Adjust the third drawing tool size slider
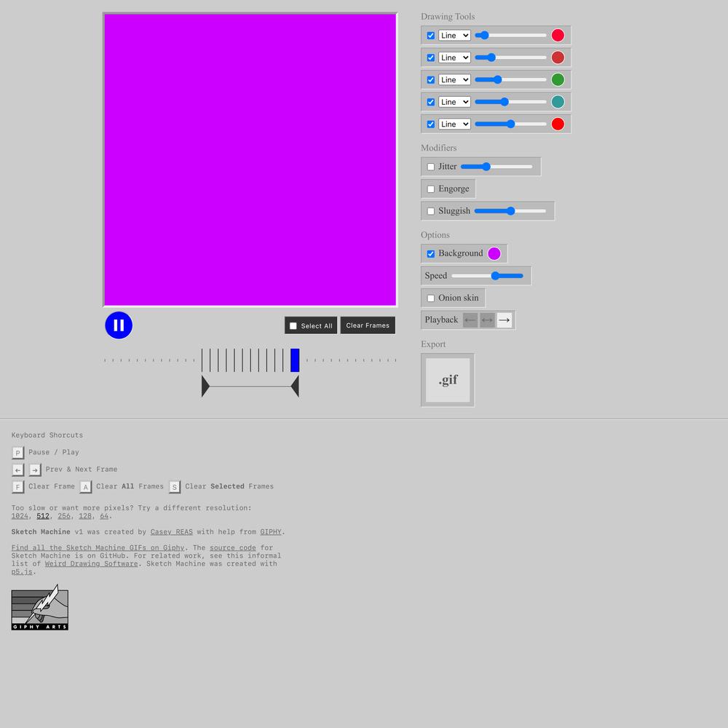The width and height of the screenshot is (728, 728). coord(510,80)
